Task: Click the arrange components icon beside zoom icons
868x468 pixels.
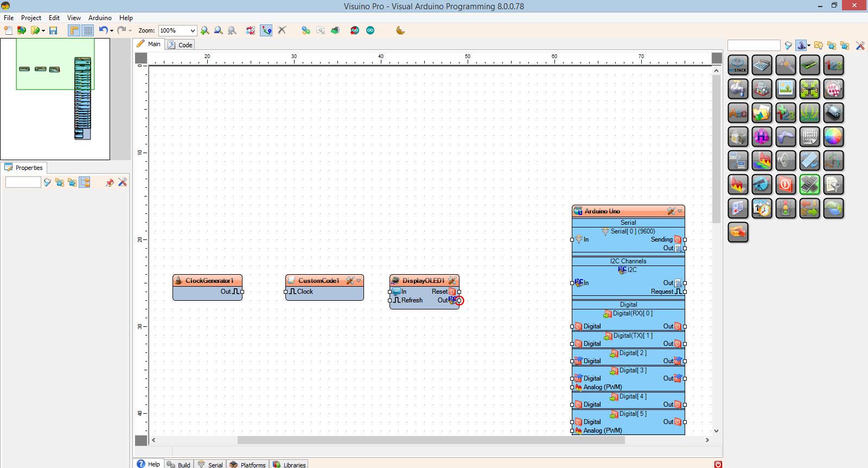Action: (251, 30)
